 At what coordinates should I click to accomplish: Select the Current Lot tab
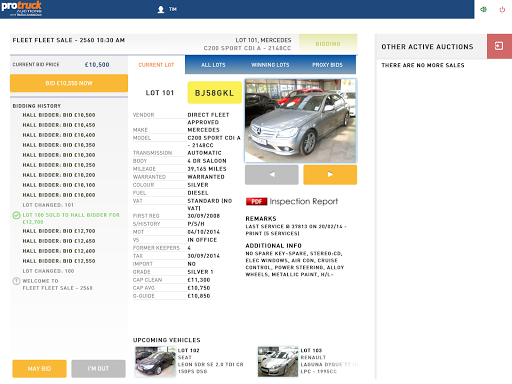tap(156, 65)
